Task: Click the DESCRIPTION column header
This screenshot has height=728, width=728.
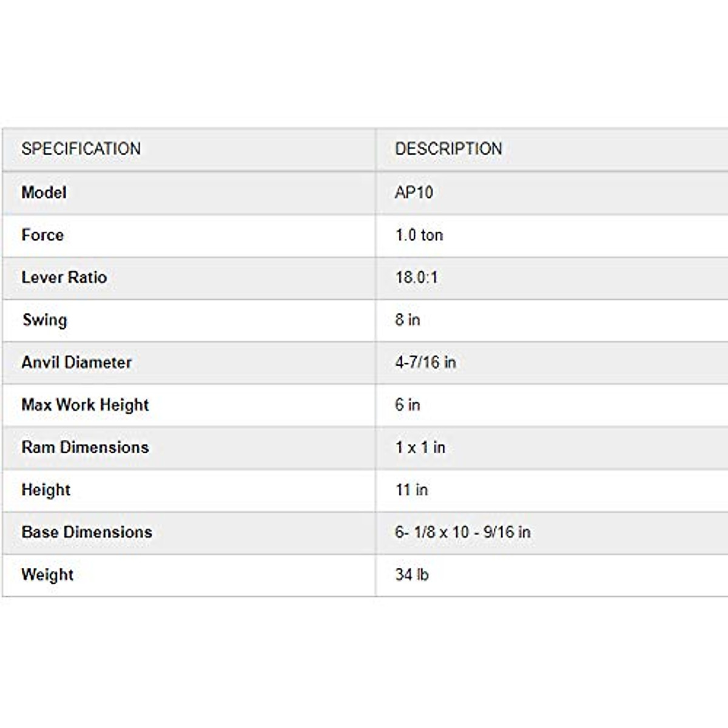Action: (448, 149)
